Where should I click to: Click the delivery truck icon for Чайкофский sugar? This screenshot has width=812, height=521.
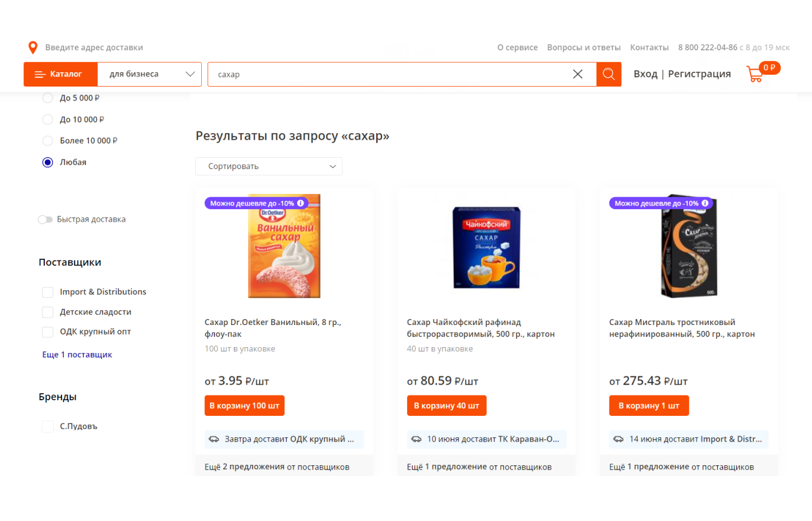tap(416, 439)
